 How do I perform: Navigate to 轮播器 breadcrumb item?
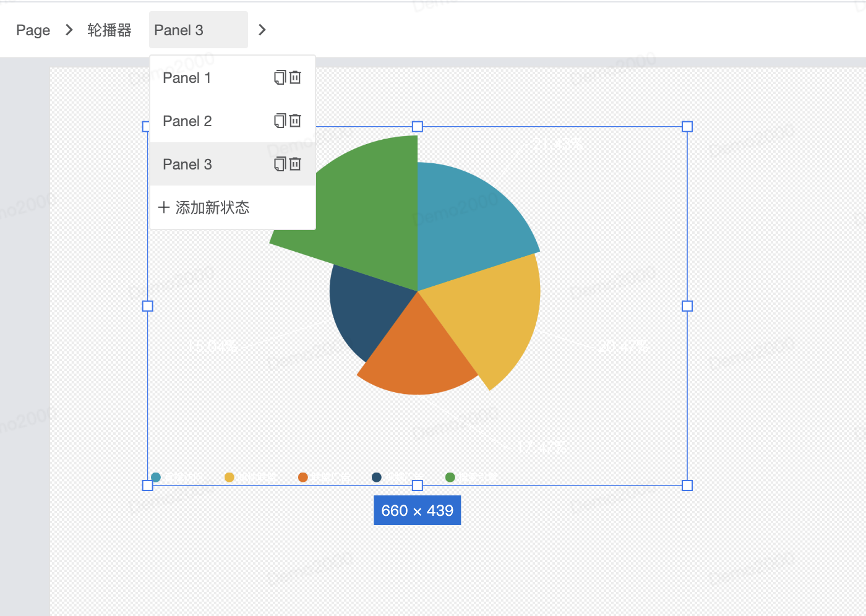(x=109, y=30)
